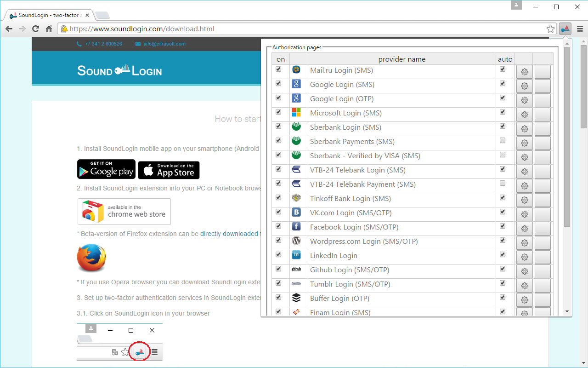Open settings gear for Tumblr Login

(x=524, y=286)
